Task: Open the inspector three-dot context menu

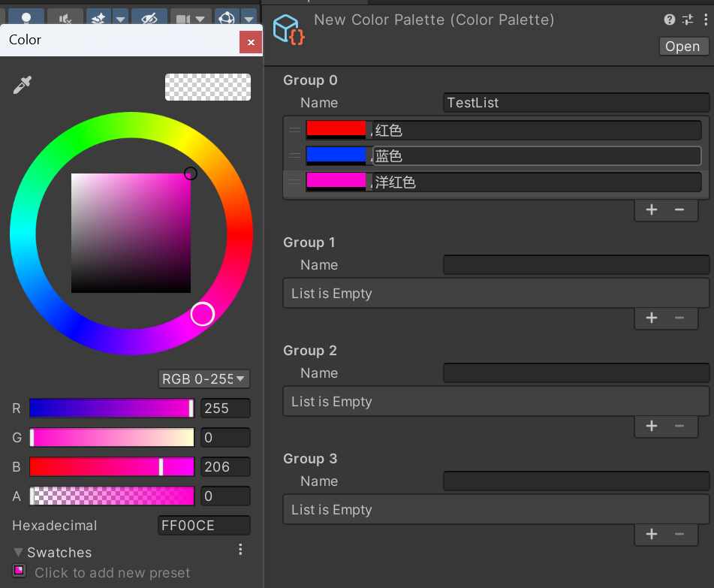Action: click(704, 20)
